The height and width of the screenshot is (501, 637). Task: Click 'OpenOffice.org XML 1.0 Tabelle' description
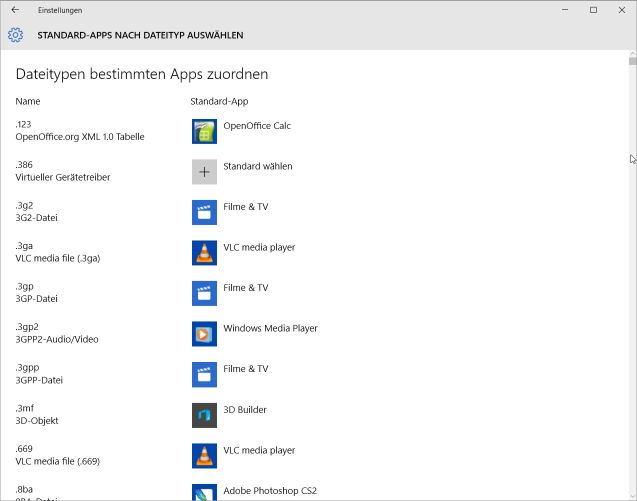tap(80, 137)
